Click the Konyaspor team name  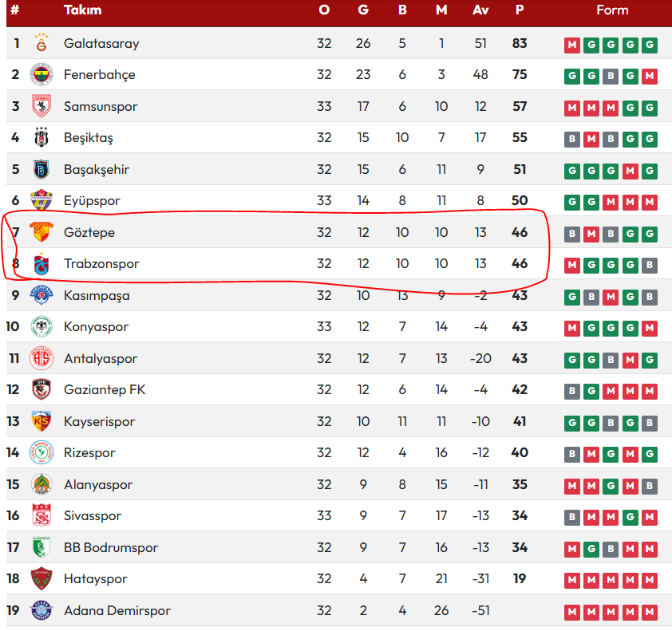(96, 327)
